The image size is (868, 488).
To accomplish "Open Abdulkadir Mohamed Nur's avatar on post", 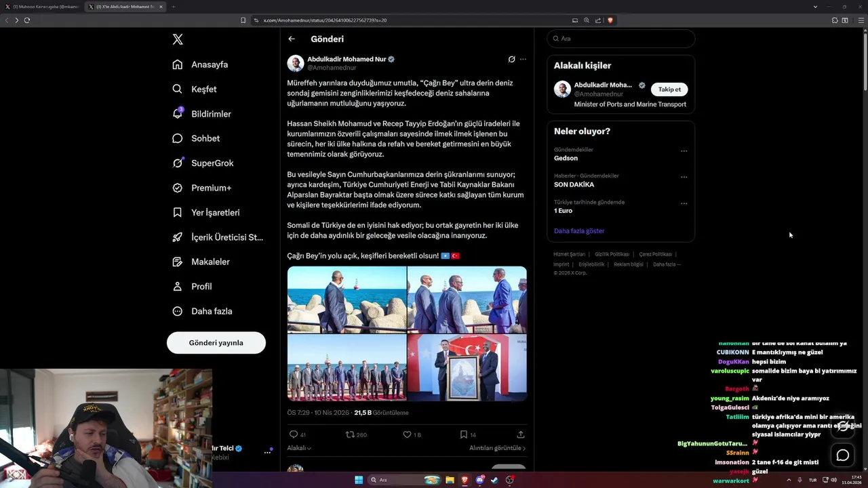I will pos(296,64).
